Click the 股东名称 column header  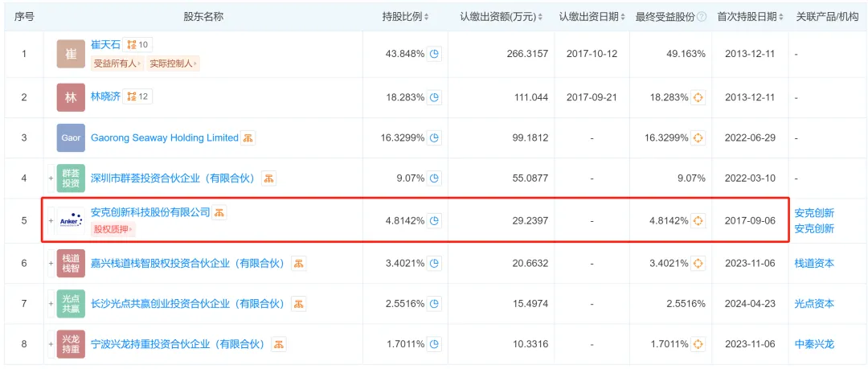tap(203, 17)
